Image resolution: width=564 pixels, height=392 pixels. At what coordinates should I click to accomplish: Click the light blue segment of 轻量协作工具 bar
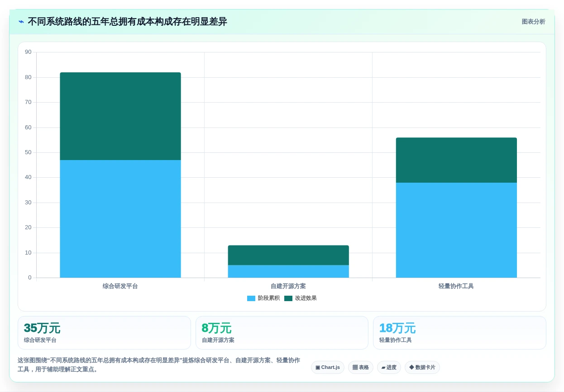click(x=456, y=230)
